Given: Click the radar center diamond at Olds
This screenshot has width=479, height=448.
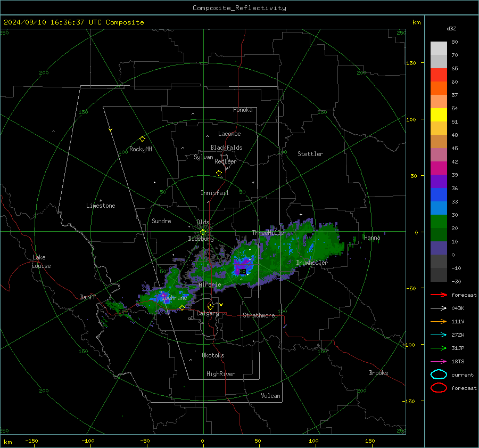Looking at the screenshot, I should pyautogui.click(x=203, y=232).
